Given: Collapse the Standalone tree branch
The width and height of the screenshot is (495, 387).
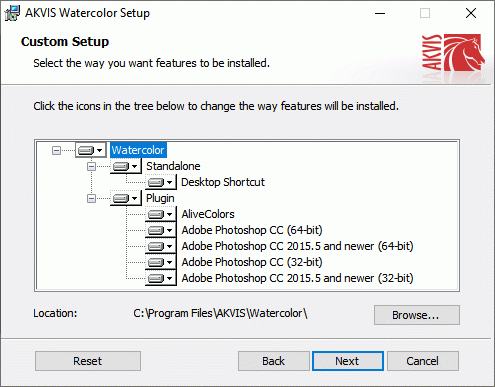Looking at the screenshot, I should 91,166.
